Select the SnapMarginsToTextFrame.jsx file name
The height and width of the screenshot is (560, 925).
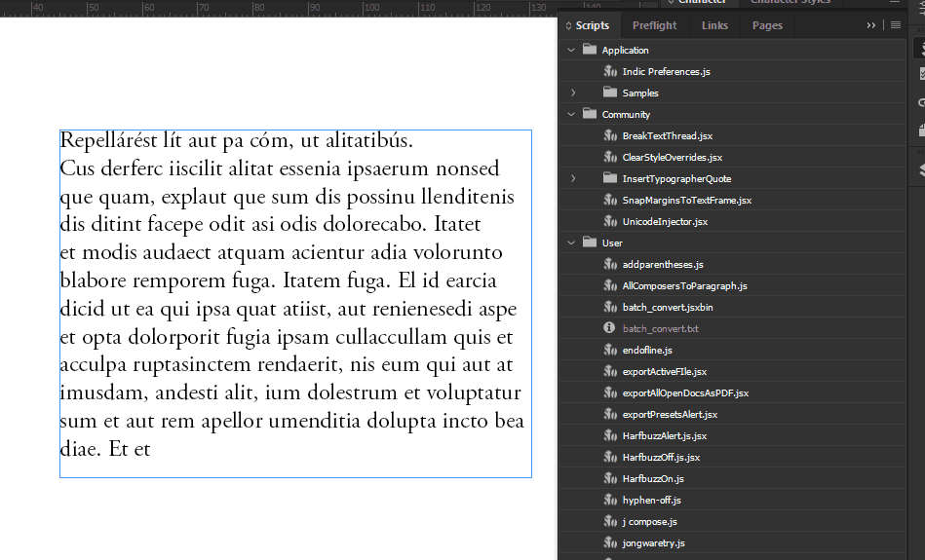(x=686, y=201)
